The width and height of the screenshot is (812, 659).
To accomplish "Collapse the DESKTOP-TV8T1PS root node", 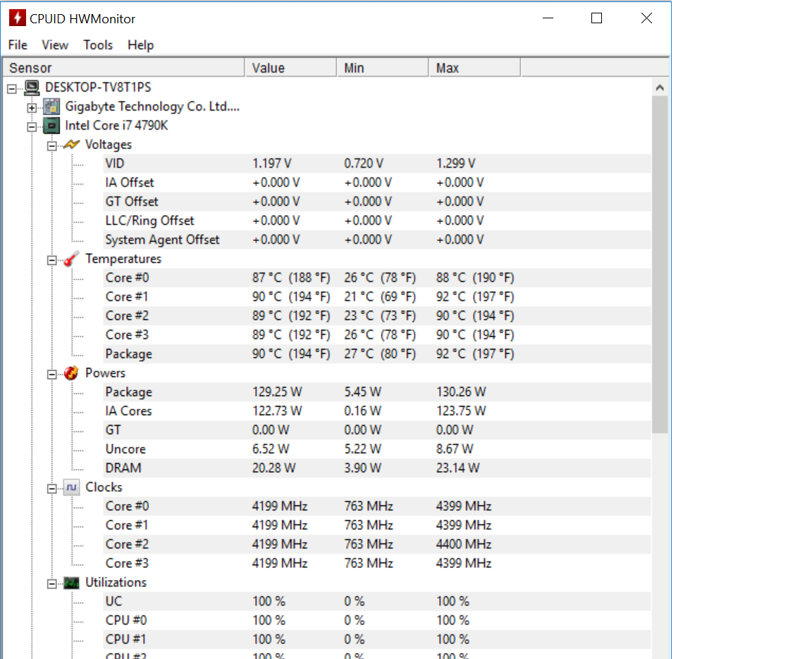I will [x=12, y=89].
